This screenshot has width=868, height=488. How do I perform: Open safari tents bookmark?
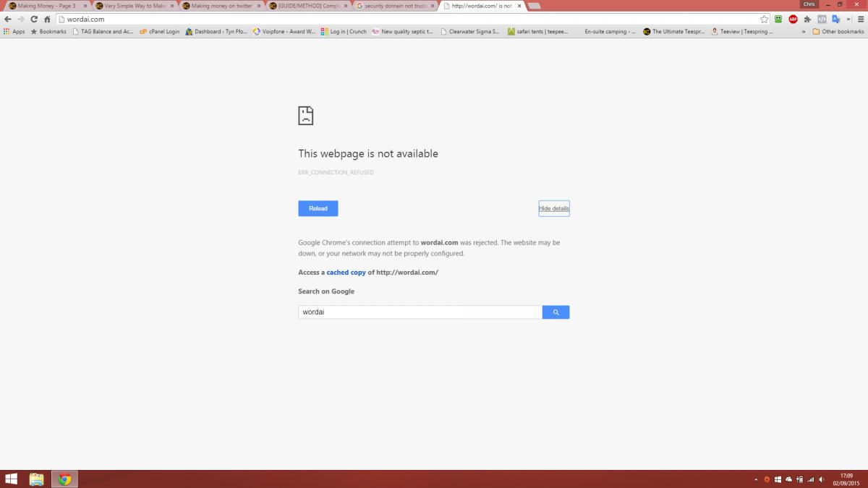coord(538,32)
